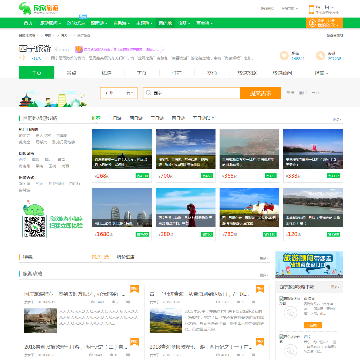Open the green elephant site logo
The image size is (360, 360).
[x=38, y=8]
